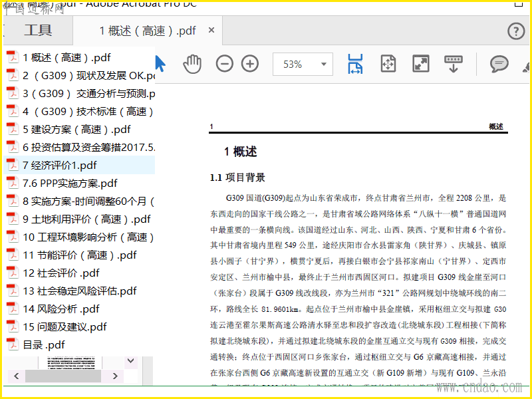
Task: Open file 2 （G309）现状及发展 OK
Action: [x=89, y=76]
